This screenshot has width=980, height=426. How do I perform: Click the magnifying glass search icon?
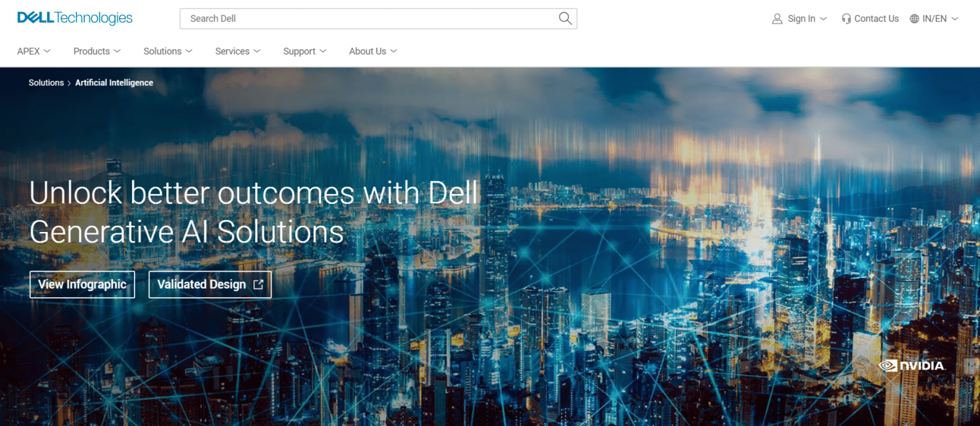pyautogui.click(x=565, y=18)
